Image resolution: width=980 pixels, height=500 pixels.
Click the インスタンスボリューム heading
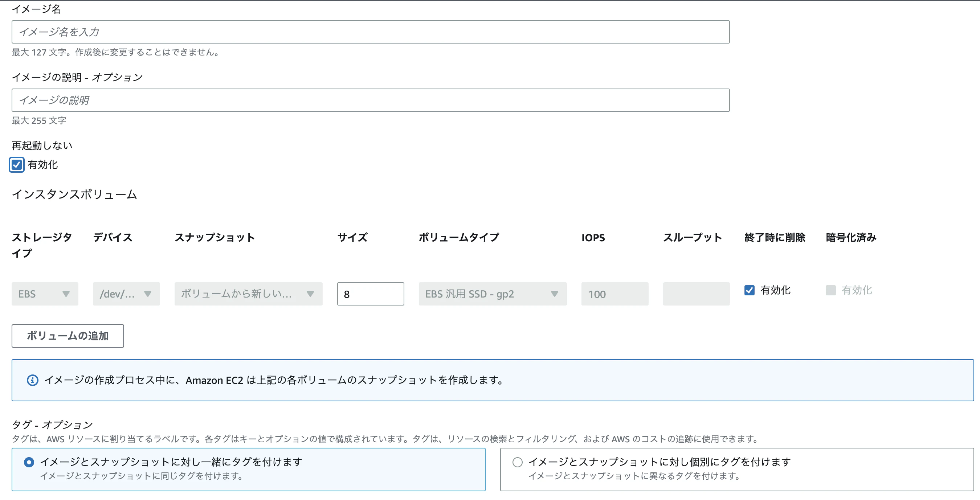(74, 195)
